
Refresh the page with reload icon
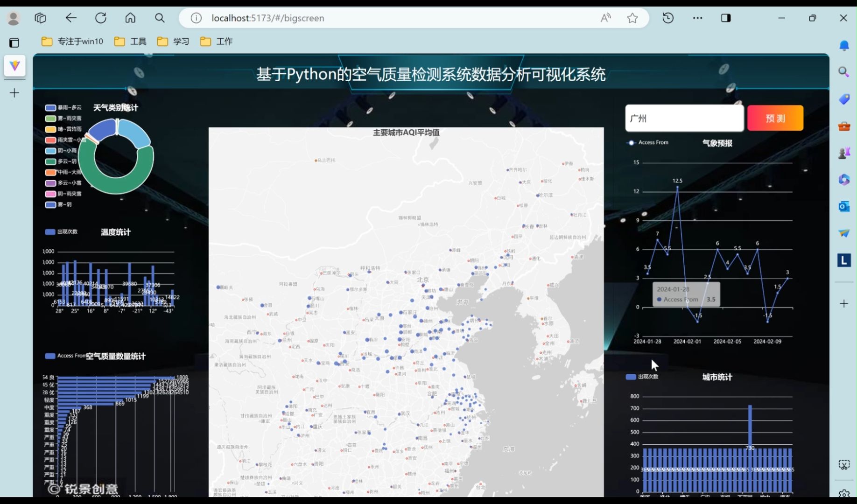pos(101,18)
